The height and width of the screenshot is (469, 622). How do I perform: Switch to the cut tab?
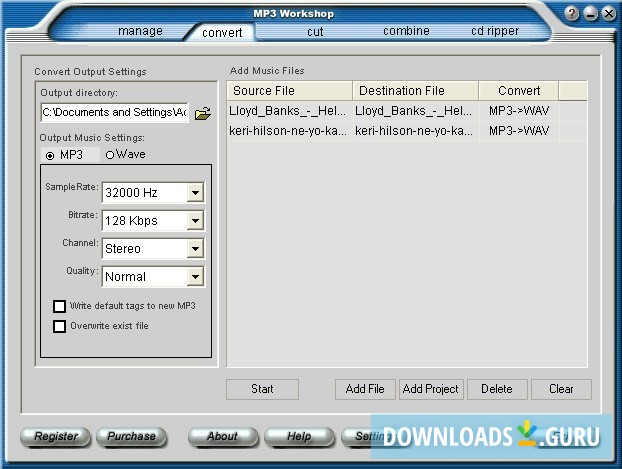315,31
